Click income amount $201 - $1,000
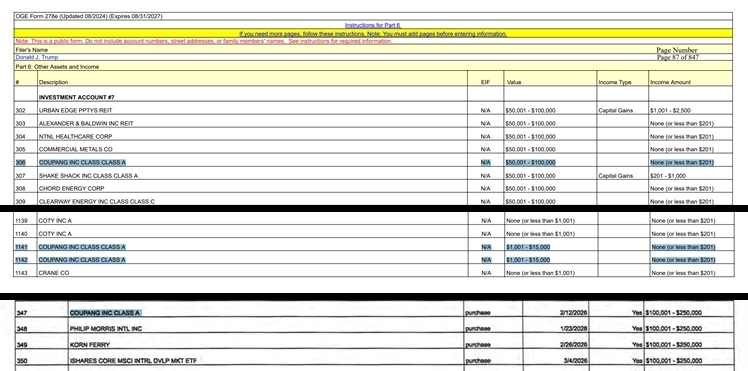 pos(668,175)
